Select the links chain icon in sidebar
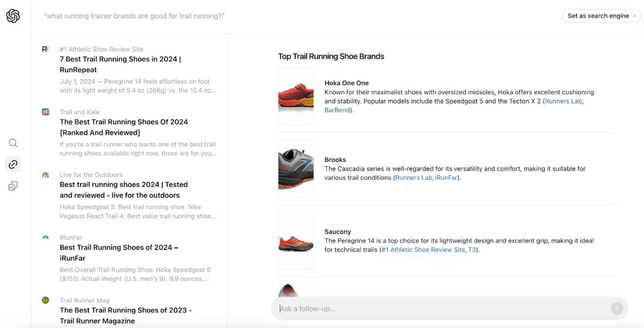The image size is (644, 328). tap(13, 164)
